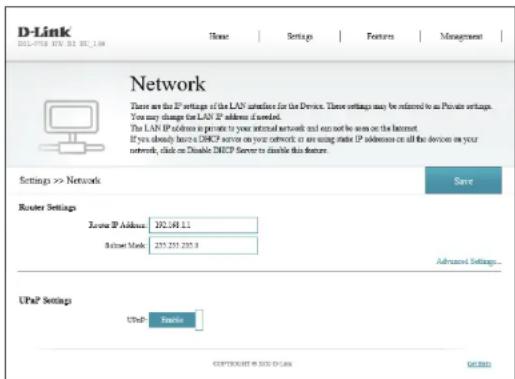The width and height of the screenshot is (515, 379).
Task: Focus the Router IP Address field
Action: 203,225
